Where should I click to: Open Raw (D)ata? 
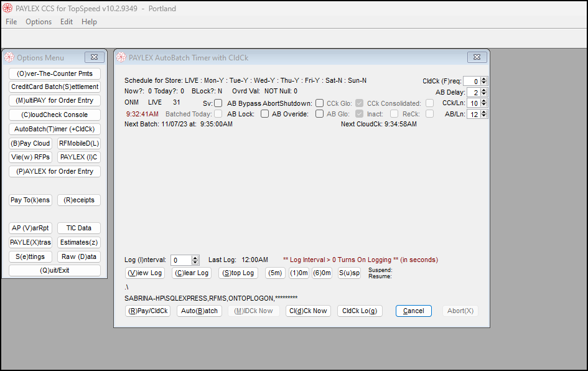click(x=79, y=256)
